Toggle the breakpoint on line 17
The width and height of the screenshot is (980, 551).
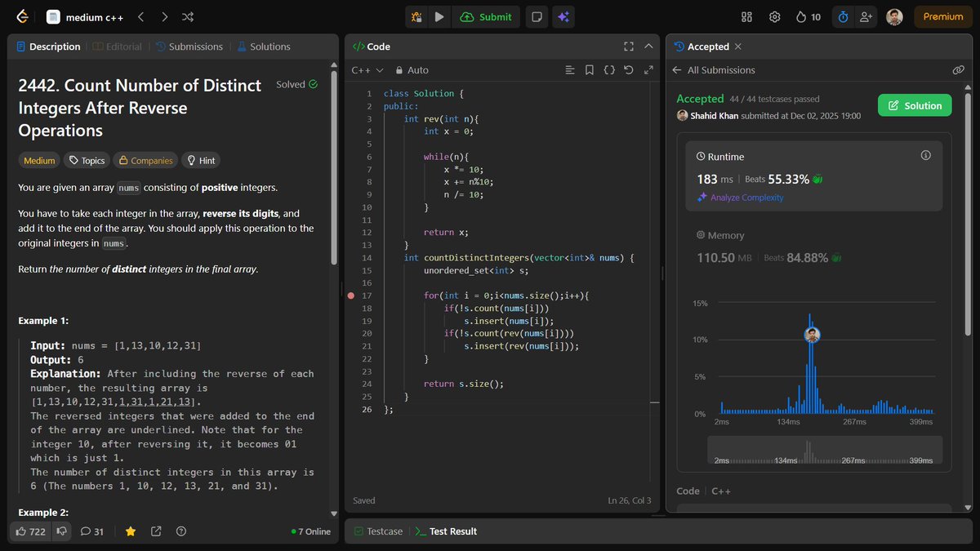(x=351, y=295)
